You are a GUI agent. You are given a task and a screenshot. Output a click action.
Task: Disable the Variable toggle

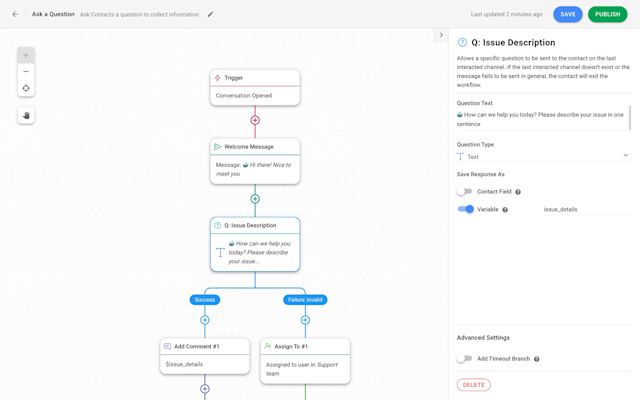(x=465, y=209)
